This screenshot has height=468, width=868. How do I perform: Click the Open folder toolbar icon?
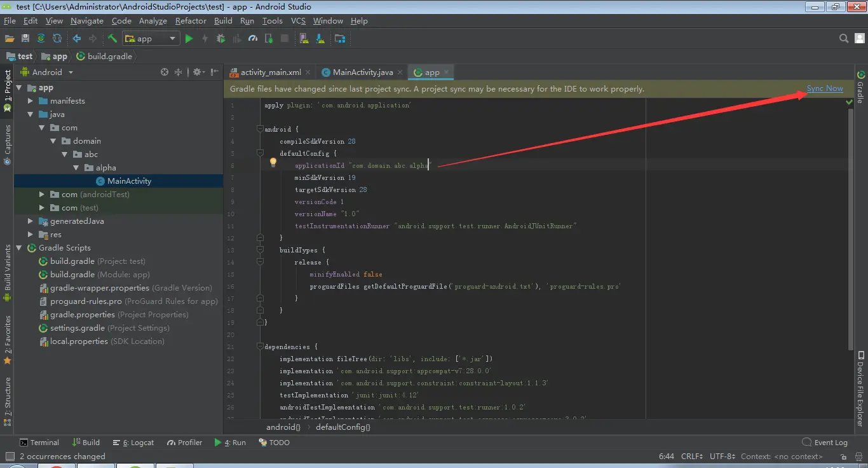click(10, 39)
